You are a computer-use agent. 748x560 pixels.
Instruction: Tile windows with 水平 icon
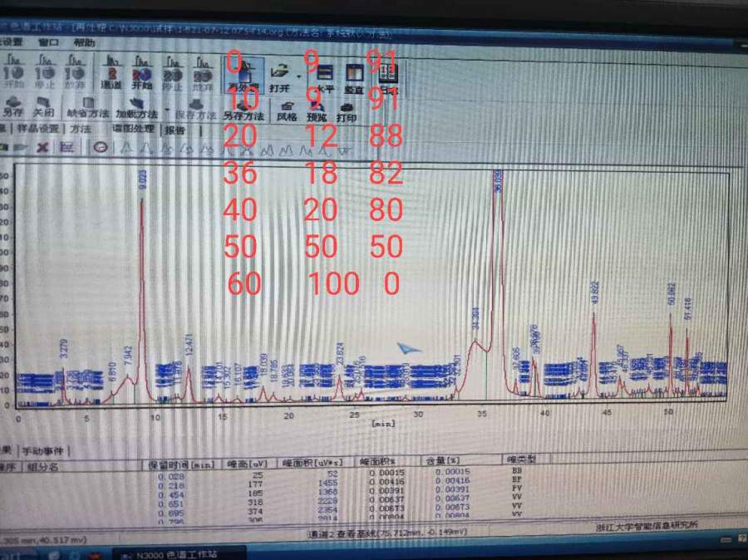coord(324,78)
